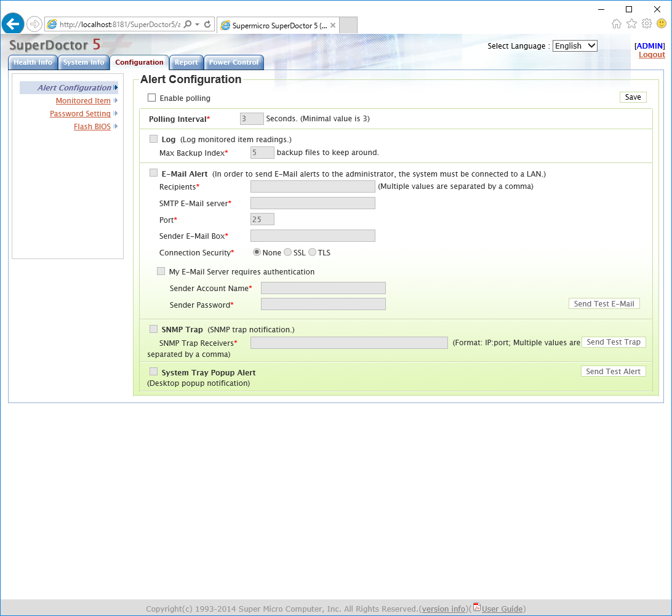The height and width of the screenshot is (616, 672).
Task: Click the browser address bar URL
Action: click(120, 25)
